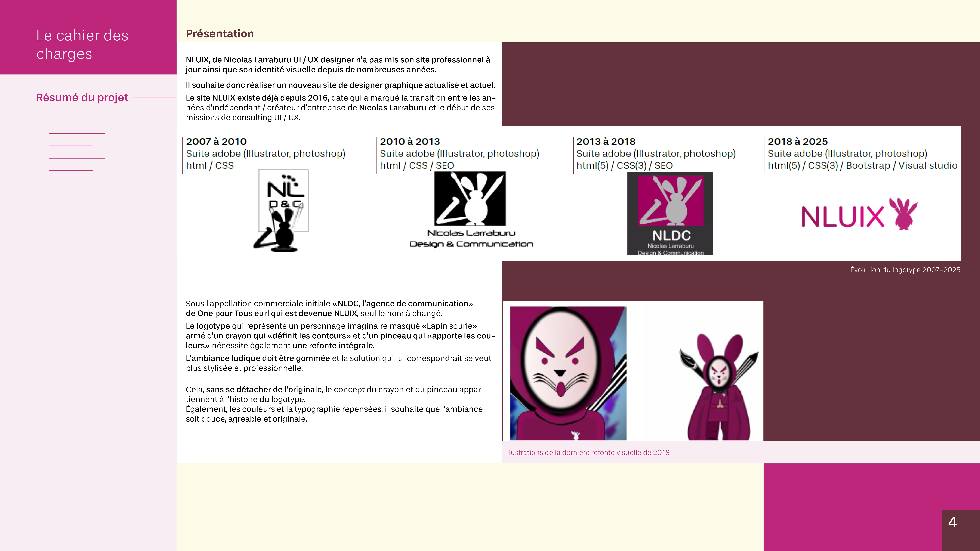Click the NLDC magenta rabbit logo
980x551 pixels.
coord(670,213)
